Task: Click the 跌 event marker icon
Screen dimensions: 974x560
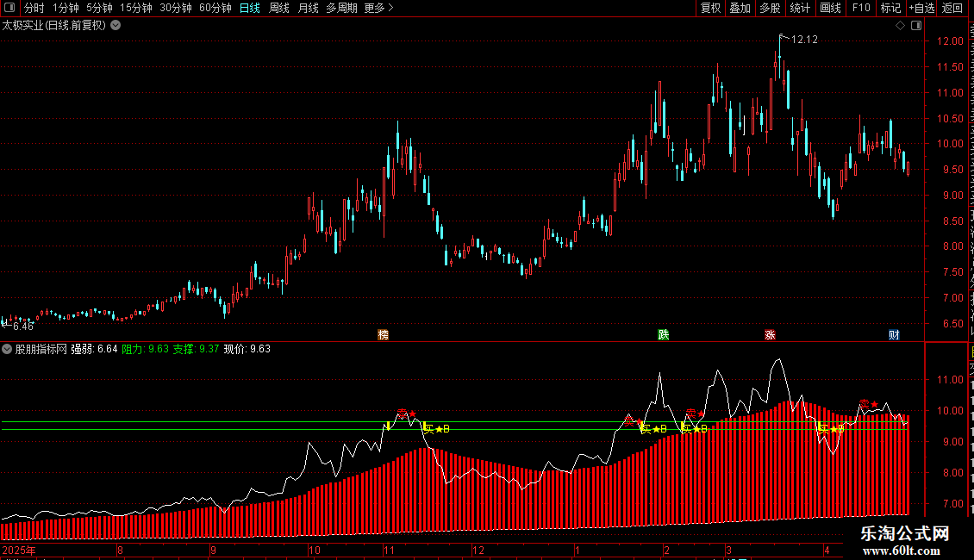Action: [x=664, y=334]
